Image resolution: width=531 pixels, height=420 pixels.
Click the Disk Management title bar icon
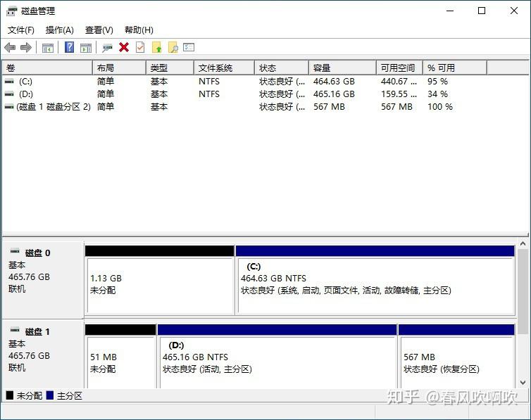(11, 11)
